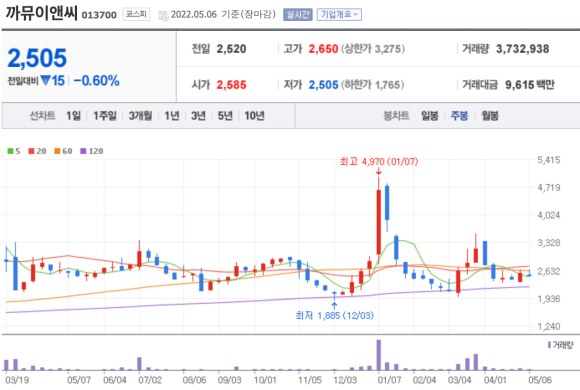
Task: Switch to the 주봉 weekly candle chart
Action: click(x=459, y=116)
